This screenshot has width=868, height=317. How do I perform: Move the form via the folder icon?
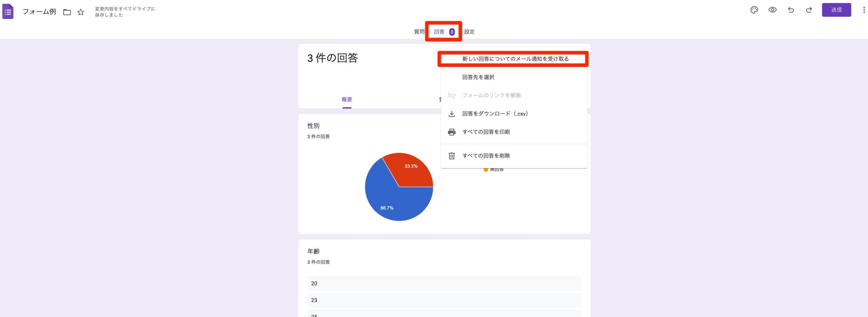pyautogui.click(x=67, y=12)
